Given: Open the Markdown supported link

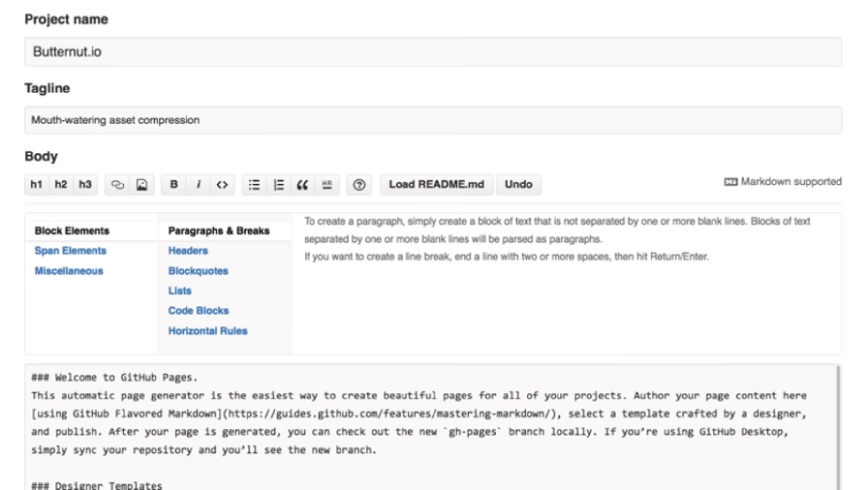Looking at the screenshot, I should [783, 181].
